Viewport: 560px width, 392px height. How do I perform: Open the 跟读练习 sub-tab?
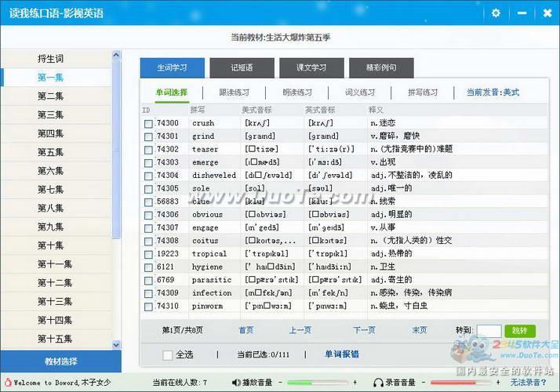(x=235, y=93)
